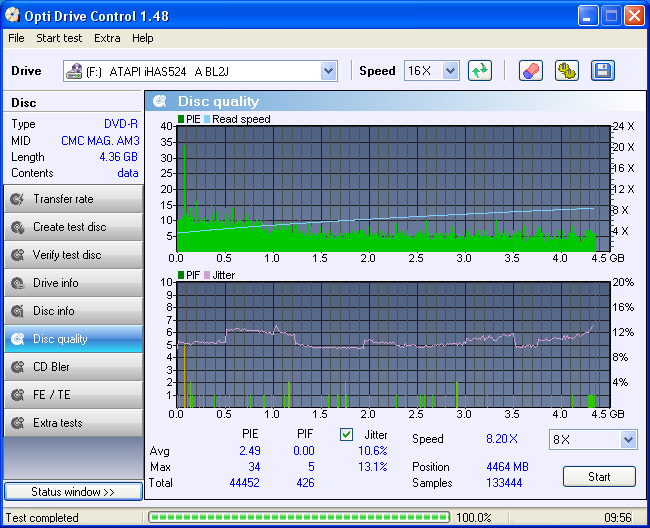The width and height of the screenshot is (650, 528).
Task: Click the green PIF legend swatch
Action: pyautogui.click(x=181, y=275)
